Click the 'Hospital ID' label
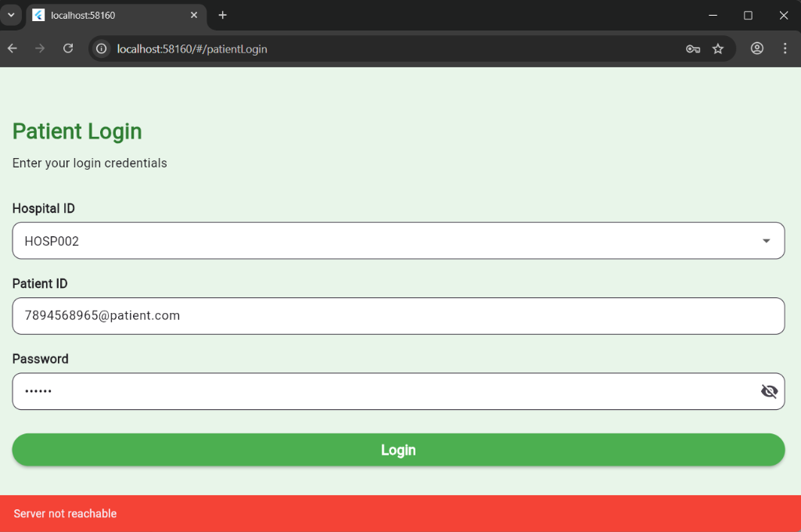 click(x=44, y=209)
